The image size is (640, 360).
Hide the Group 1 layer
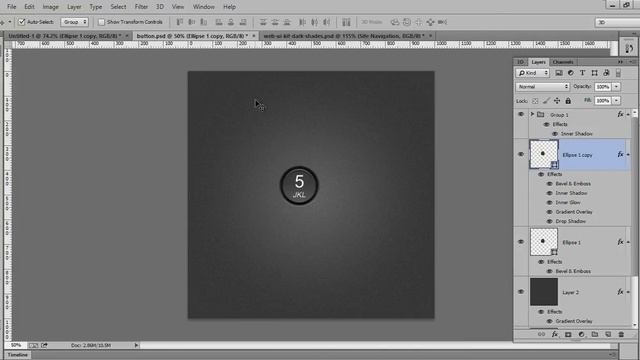click(521, 115)
